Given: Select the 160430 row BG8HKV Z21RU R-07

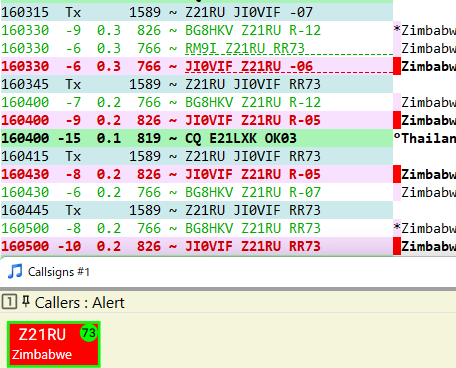Looking at the screenshot, I should (197, 192).
